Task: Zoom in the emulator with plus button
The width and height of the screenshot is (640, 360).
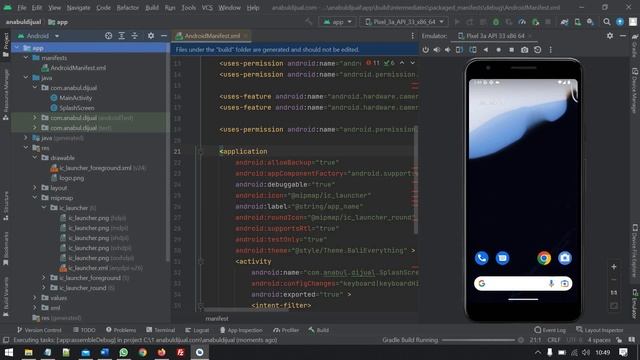Action: pos(614,267)
